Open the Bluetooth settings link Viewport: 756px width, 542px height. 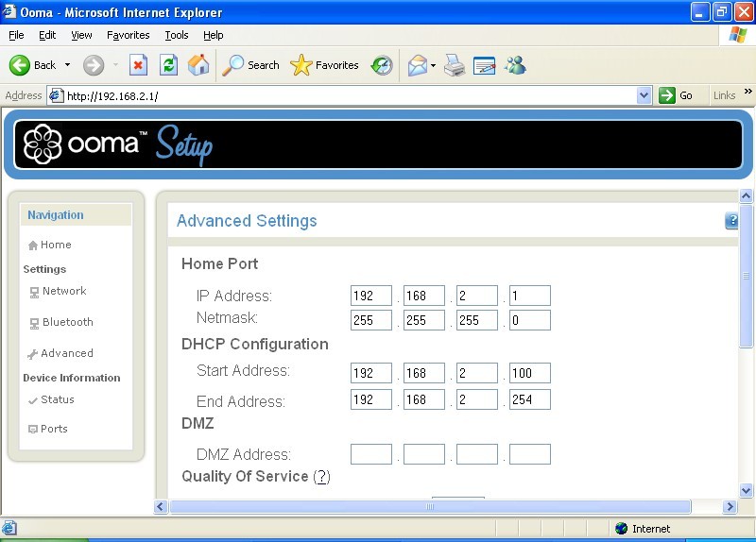(67, 322)
